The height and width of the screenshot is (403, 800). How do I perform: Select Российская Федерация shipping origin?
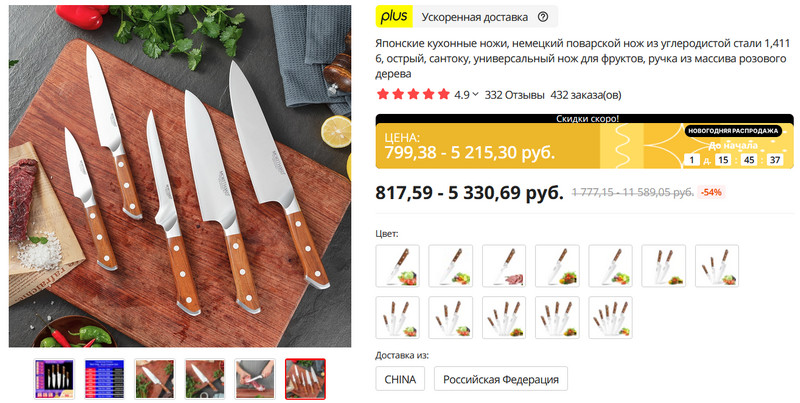click(x=501, y=379)
